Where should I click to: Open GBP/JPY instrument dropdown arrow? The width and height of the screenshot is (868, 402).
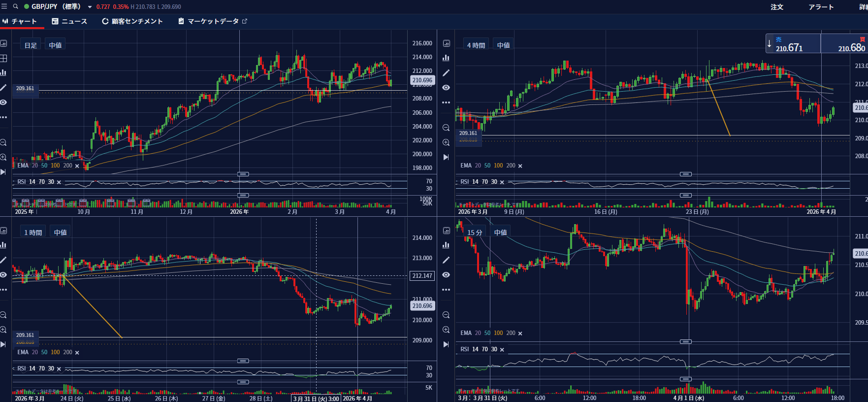click(x=90, y=7)
